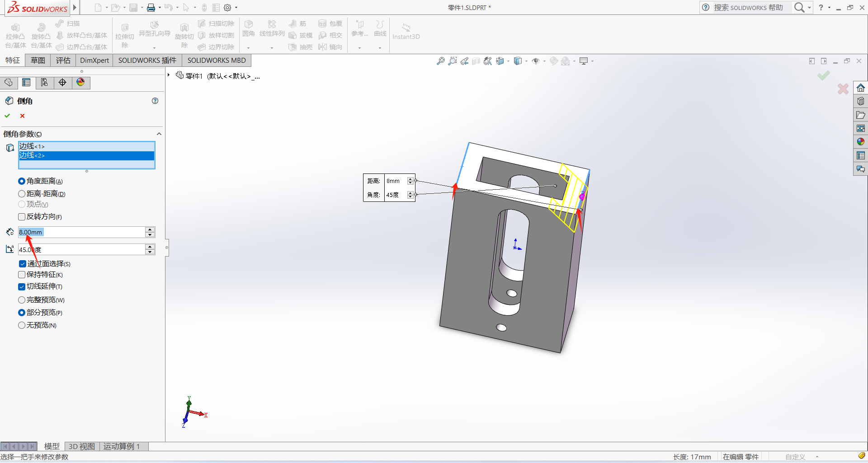Open the SOLIDWORKS Resources home icon
The width and height of the screenshot is (868, 463).
tap(860, 88)
